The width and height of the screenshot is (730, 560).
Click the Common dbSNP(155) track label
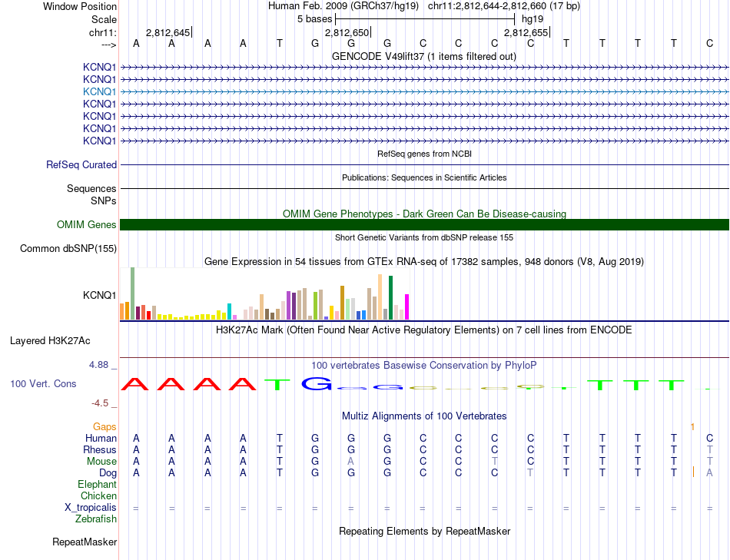(x=68, y=249)
